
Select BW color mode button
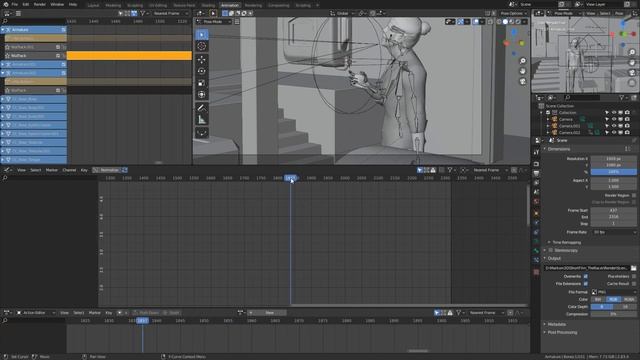[x=598, y=299]
